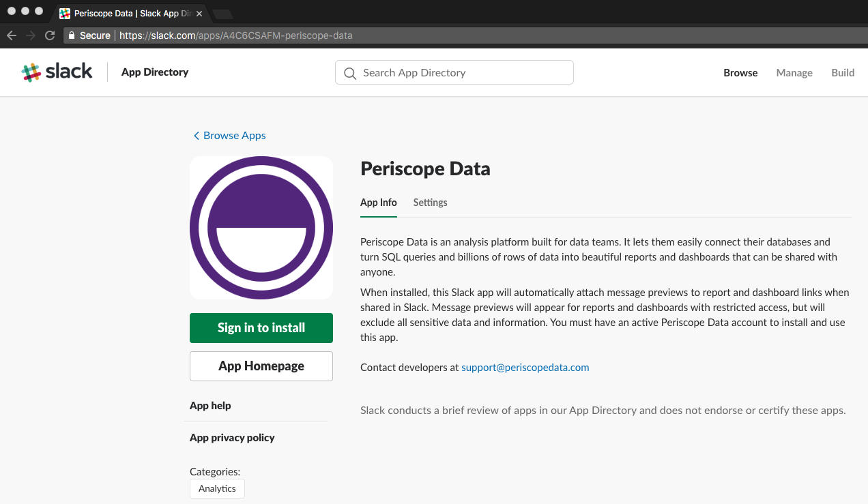Viewport: 868px width, 504px height.
Task: Reload the page with the refresh icon
Action: (49, 35)
